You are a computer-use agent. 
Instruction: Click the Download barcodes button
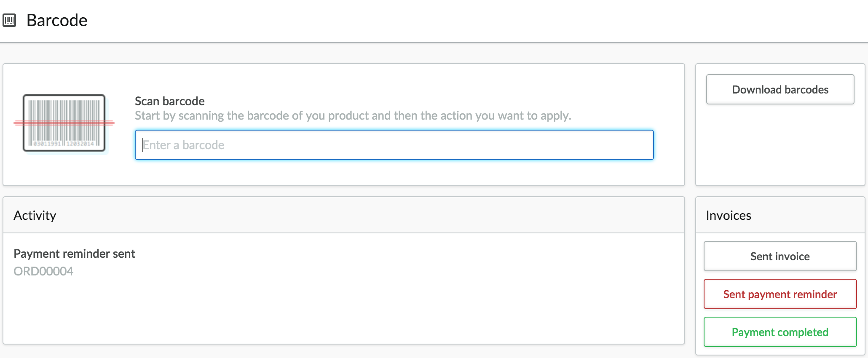(x=780, y=89)
